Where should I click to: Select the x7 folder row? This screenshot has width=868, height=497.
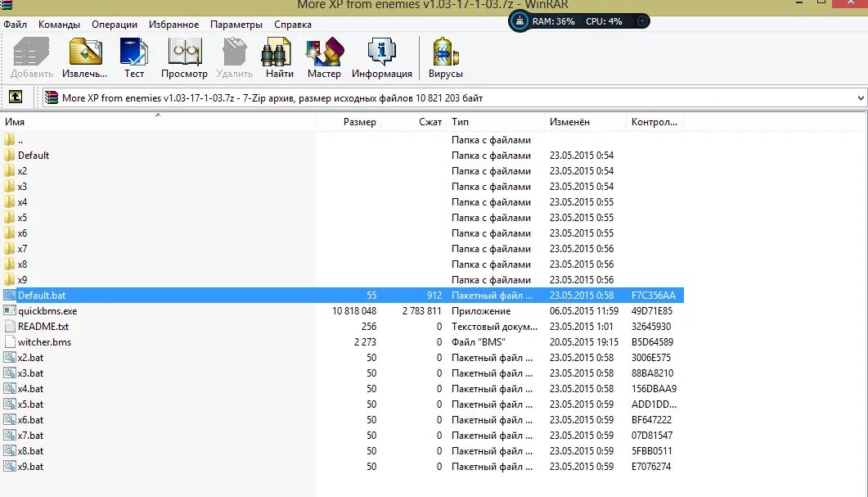(342, 249)
